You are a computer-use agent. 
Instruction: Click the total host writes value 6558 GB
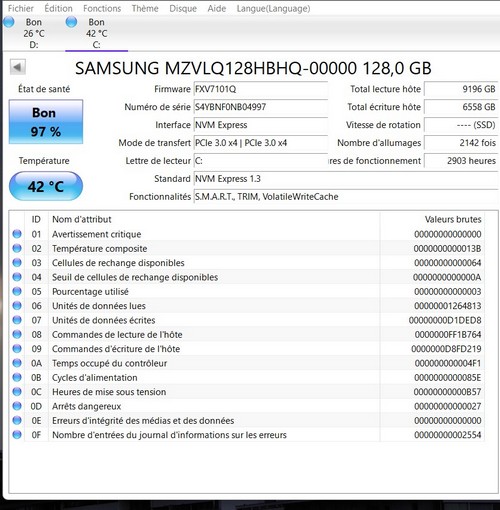click(x=461, y=107)
